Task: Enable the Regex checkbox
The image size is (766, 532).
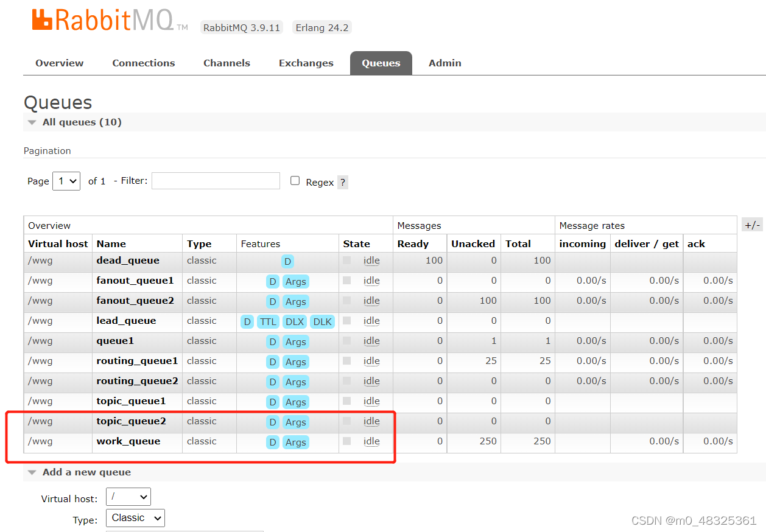Action: pos(295,181)
